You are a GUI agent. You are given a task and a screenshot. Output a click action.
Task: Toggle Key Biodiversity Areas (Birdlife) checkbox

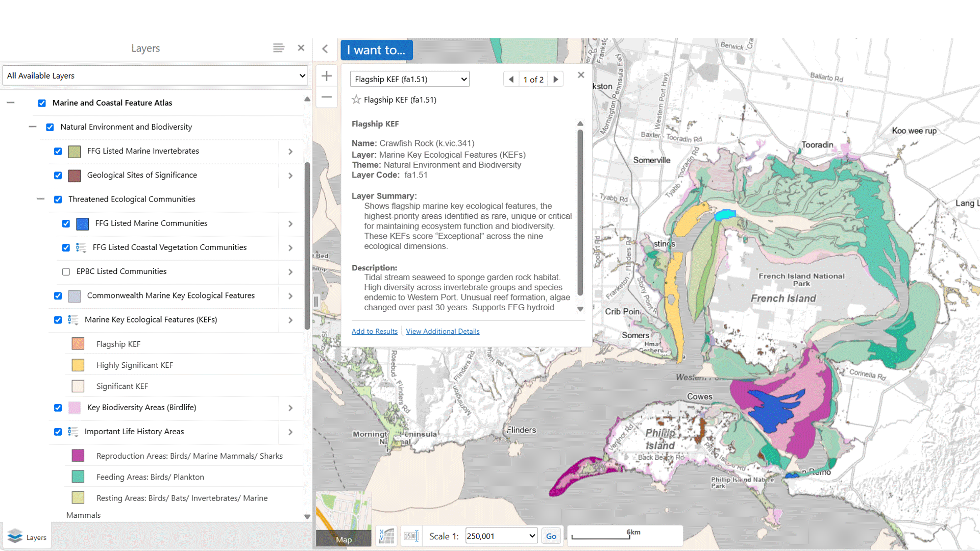click(x=58, y=408)
